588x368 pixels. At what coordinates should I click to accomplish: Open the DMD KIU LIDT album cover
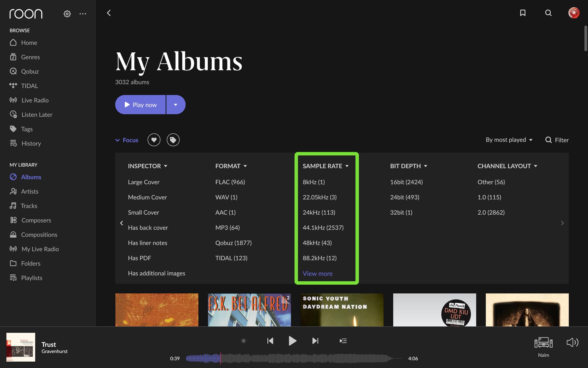pos(435,310)
